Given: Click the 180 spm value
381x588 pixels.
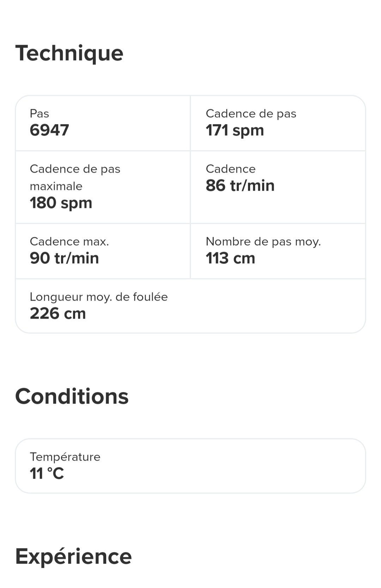Looking at the screenshot, I should 61,203.
